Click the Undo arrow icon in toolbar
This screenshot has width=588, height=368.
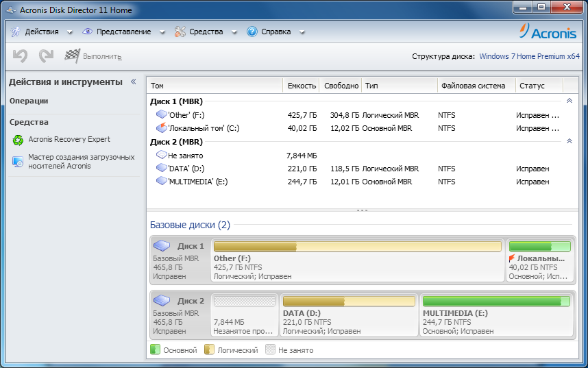click(21, 56)
